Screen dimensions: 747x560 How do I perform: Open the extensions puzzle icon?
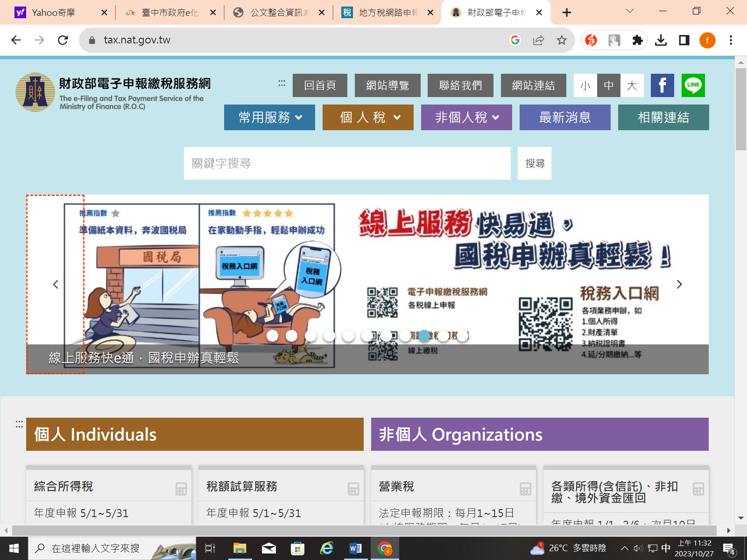pyautogui.click(x=637, y=40)
